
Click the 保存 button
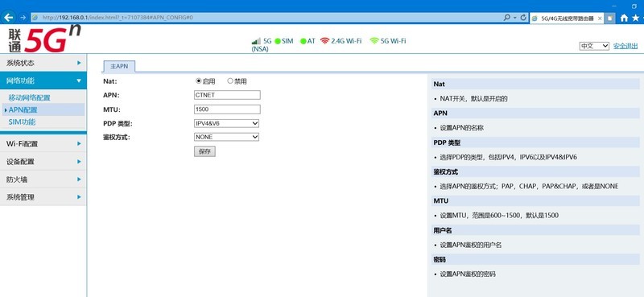pos(204,151)
